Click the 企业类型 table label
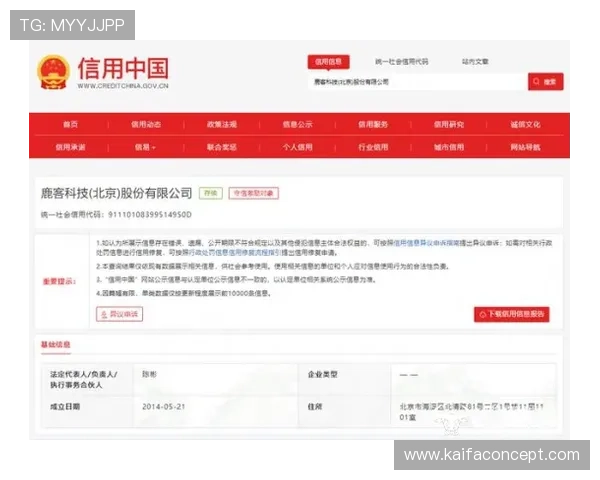Image resolution: width=600 pixels, height=480 pixels. pyautogui.click(x=323, y=375)
